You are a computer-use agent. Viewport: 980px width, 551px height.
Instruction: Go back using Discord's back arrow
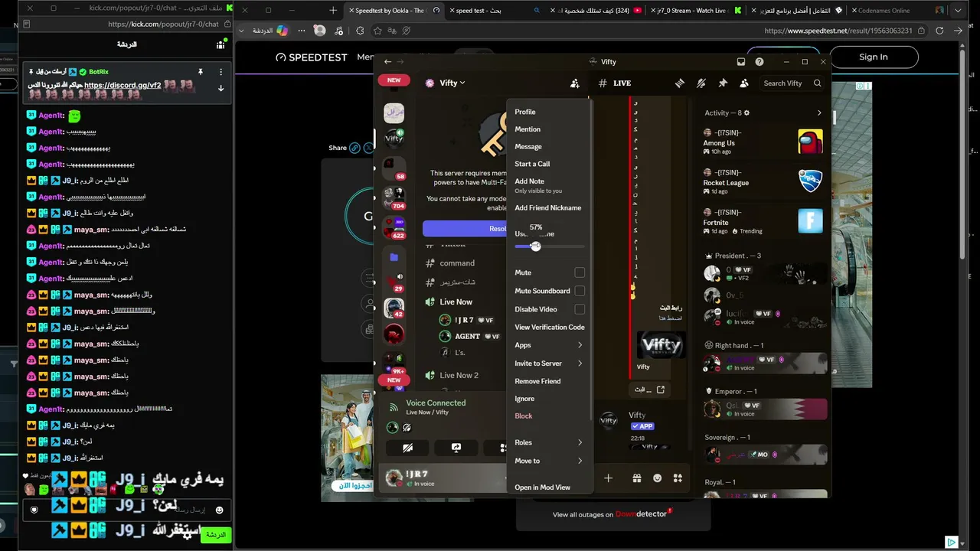pyautogui.click(x=388, y=62)
